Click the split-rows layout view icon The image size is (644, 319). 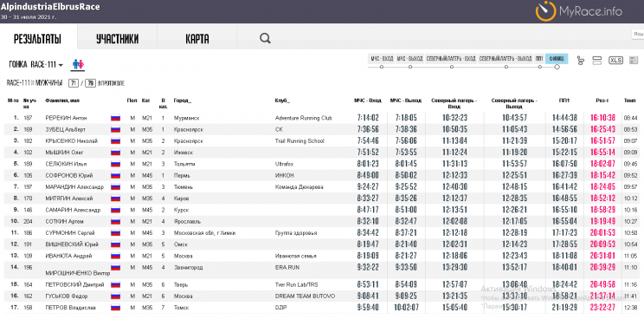point(596,61)
